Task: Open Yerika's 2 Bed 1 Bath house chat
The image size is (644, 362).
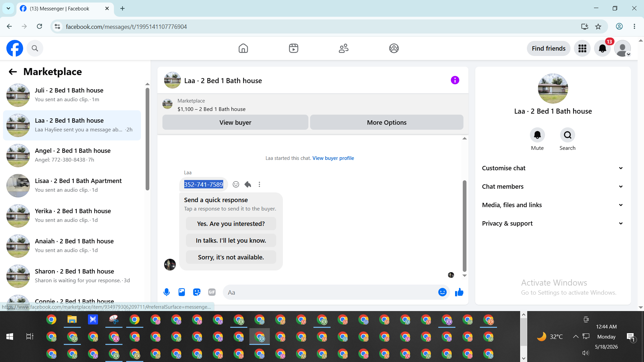Action: pyautogui.click(x=72, y=216)
